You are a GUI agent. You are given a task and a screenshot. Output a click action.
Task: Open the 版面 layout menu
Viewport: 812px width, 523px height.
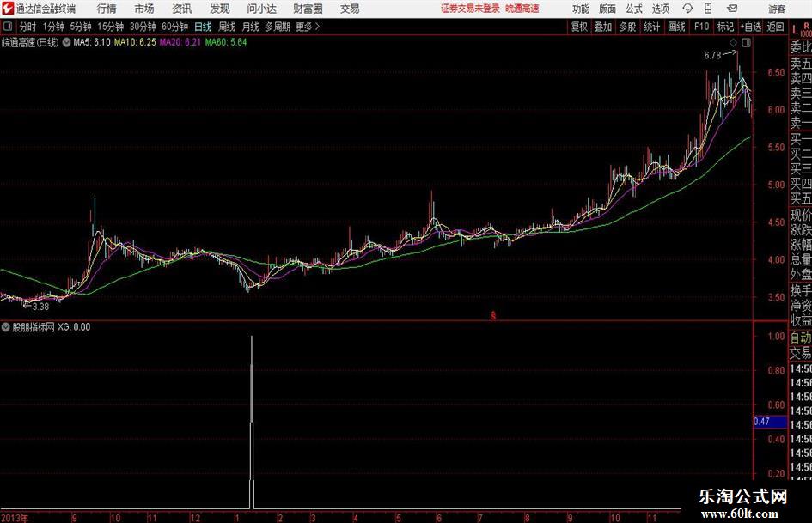[607, 9]
